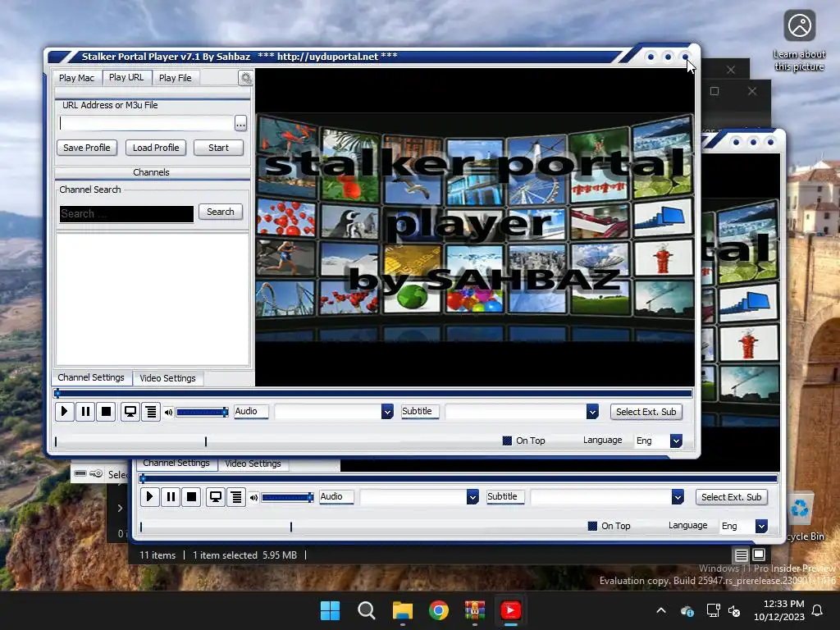The width and height of the screenshot is (840, 630).
Task: Click the red player app taskbar icon
Action: [510, 610]
